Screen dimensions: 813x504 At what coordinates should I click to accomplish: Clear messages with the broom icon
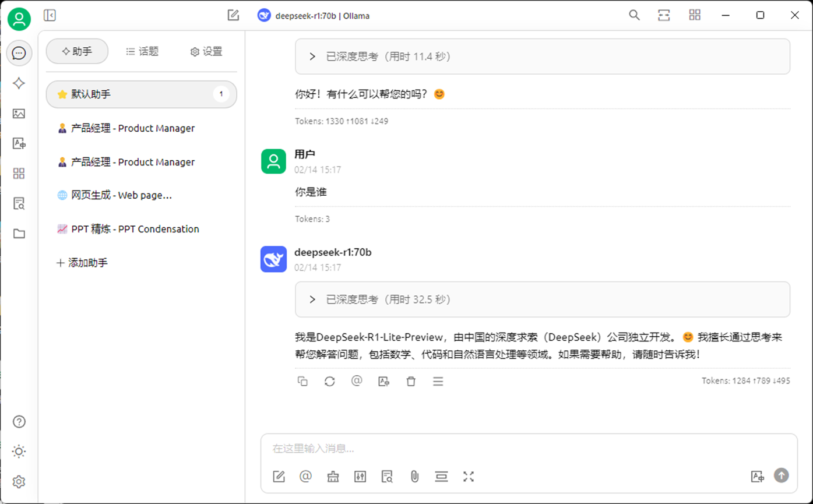[333, 477]
